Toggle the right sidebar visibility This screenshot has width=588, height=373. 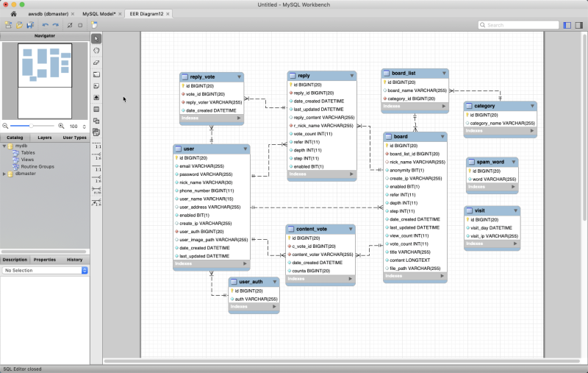click(x=578, y=25)
